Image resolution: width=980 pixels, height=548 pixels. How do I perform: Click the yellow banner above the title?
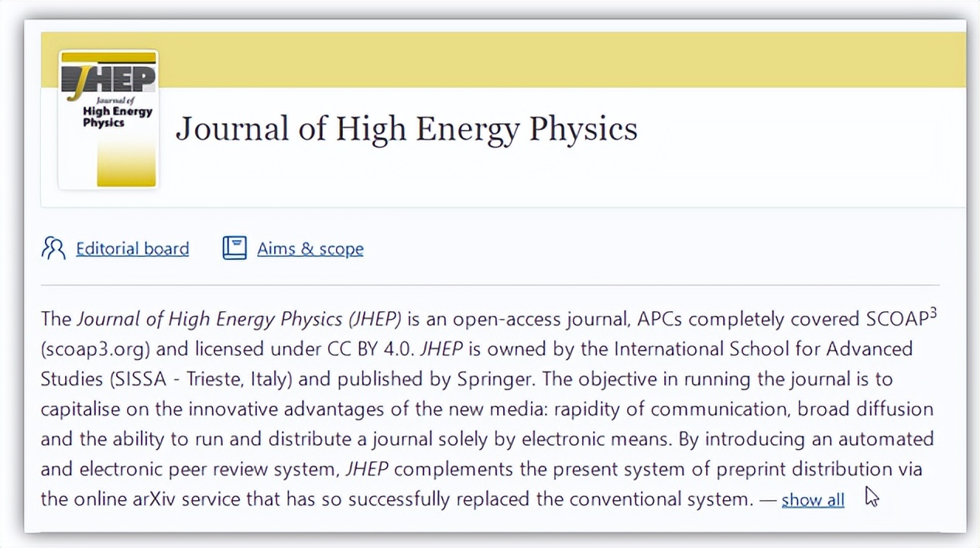542,60
